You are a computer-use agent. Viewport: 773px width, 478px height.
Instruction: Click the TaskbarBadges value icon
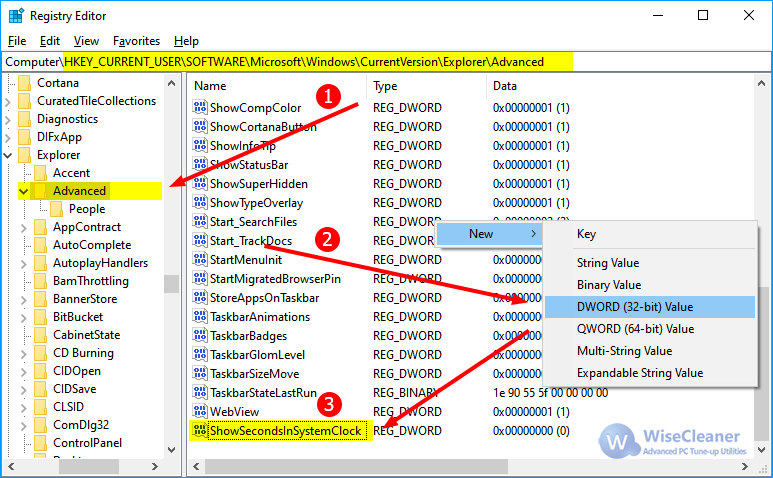[200, 336]
